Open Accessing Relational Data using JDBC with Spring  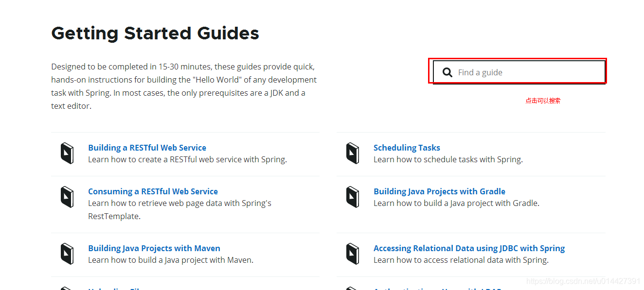[x=469, y=248]
